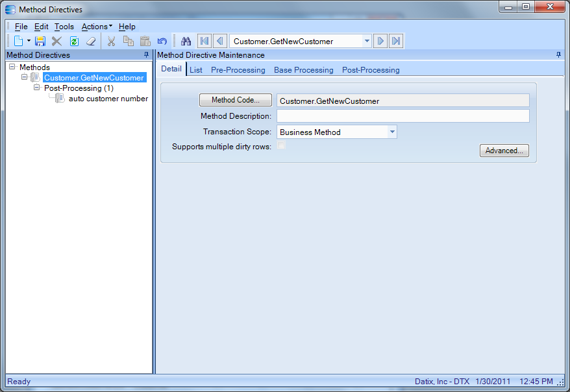Collapse the Post-Processing (1) tree node
The image size is (570, 392).
pos(37,88)
